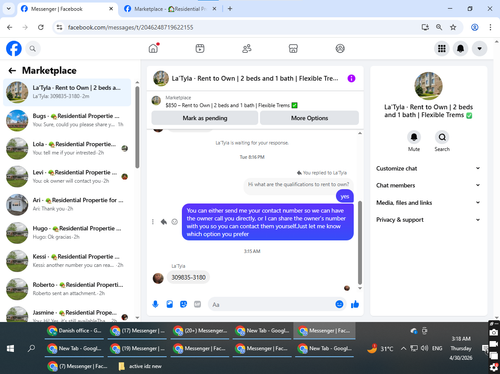Open the Facebook home logo
The height and width of the screenshot is (374, 500).
(14, 49)
